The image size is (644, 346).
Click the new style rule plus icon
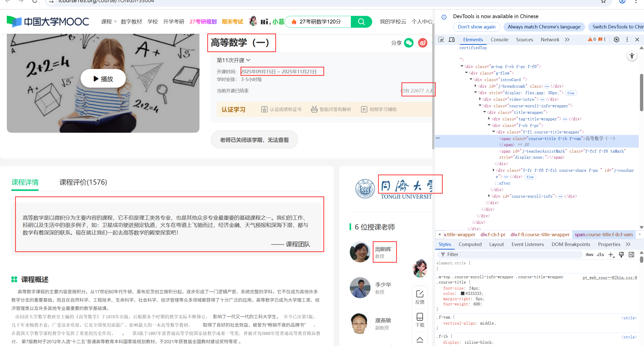(x=611, y=255)
